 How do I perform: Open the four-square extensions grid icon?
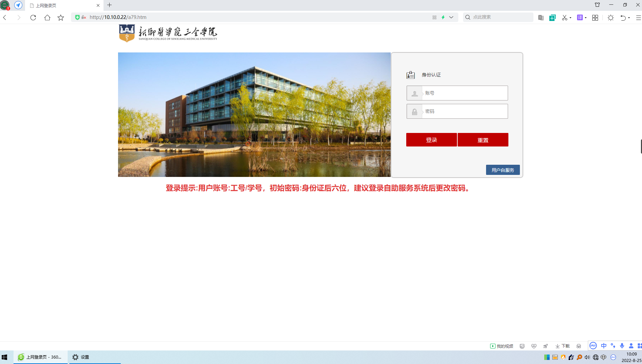tap(595, 18)
